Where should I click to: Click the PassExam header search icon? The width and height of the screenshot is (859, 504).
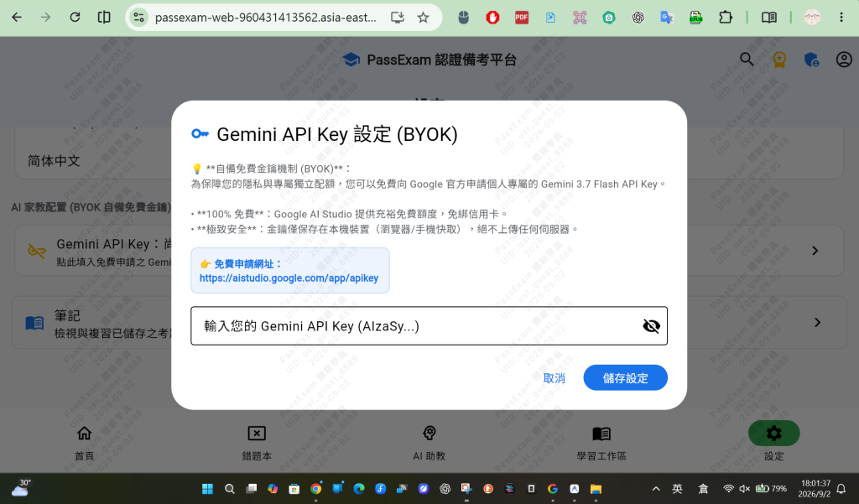coord(747,60)
